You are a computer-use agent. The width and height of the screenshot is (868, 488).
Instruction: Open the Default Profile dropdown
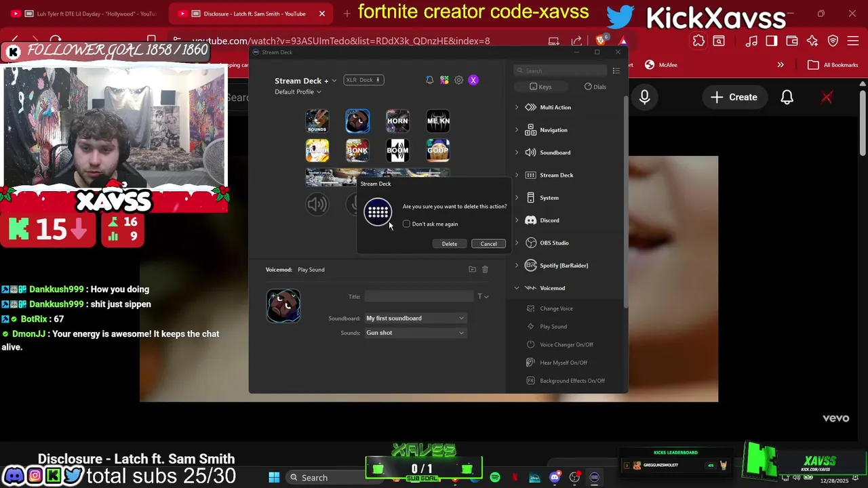(298, 92)
